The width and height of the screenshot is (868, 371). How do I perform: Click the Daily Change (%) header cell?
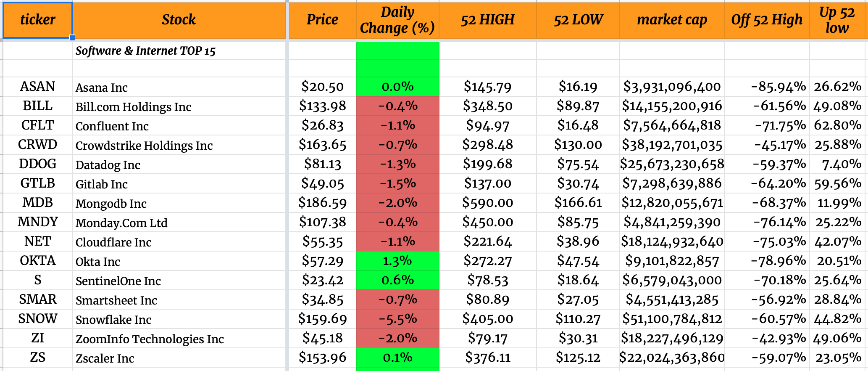(397, 20)
